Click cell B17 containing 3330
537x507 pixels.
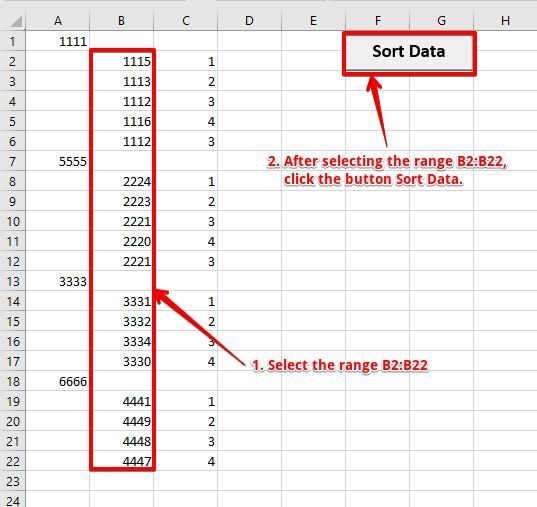pyautogui.click(x=122, y=361)
